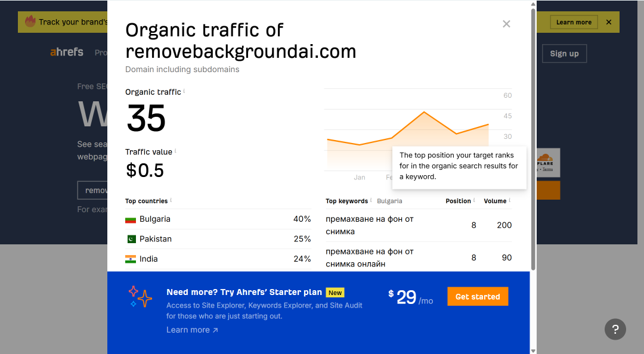Show the Top keywords info icon
The image size is (644, 354).
click(371, 200)
